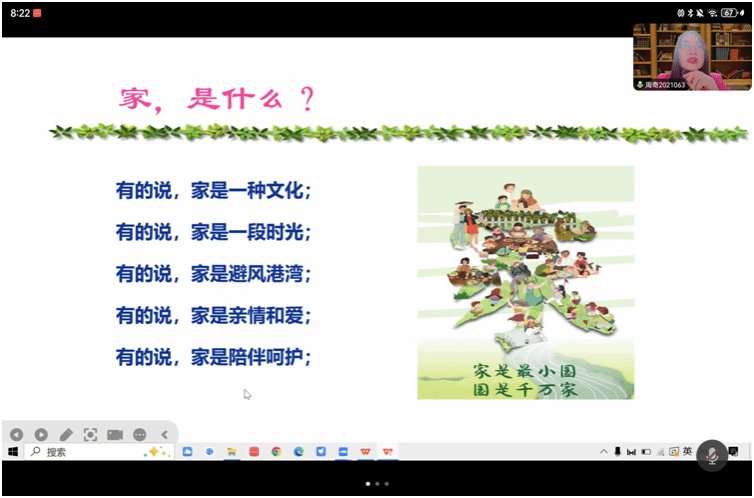
Task: Open the WPS Office taskbar icon
Action: [364, 452]
